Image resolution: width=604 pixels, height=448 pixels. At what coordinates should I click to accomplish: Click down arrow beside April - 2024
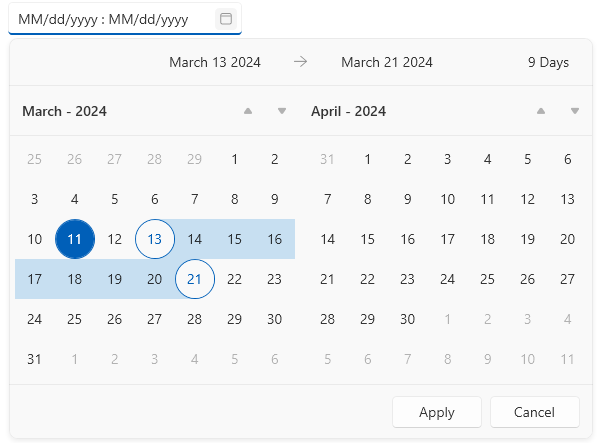pyautogui.click(x=575, y=111)
